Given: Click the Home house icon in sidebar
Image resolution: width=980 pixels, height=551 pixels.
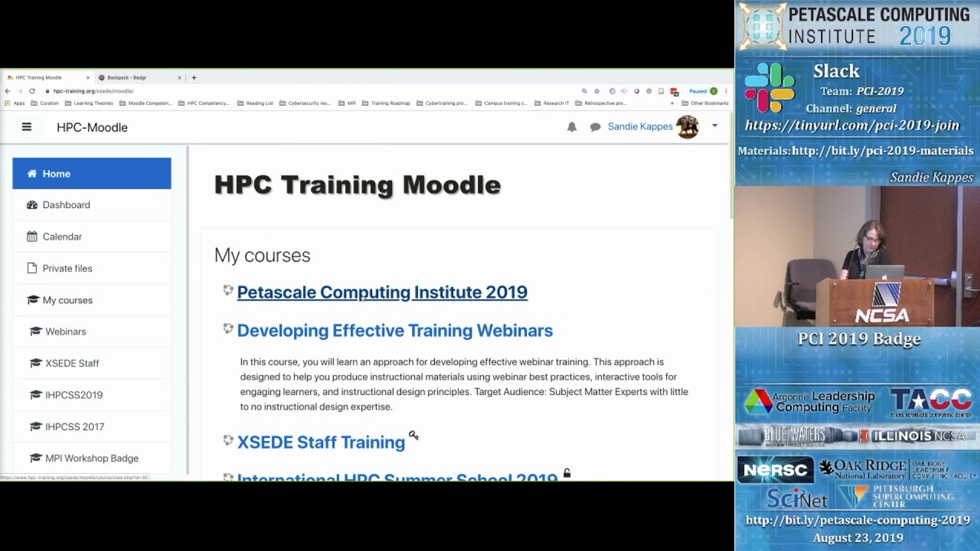Looking at the screenshot, I should [31, 174].
